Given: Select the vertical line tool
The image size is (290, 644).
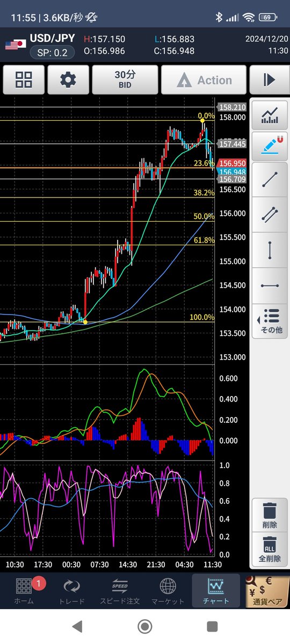Looking at the screenshot, I should 270,250.
